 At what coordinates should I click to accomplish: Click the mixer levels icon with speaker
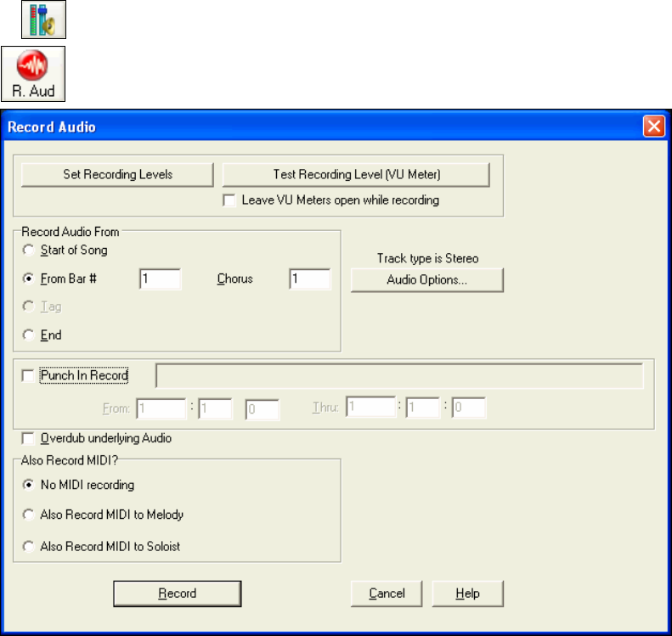pyautogui.click(x=43, y=20)
